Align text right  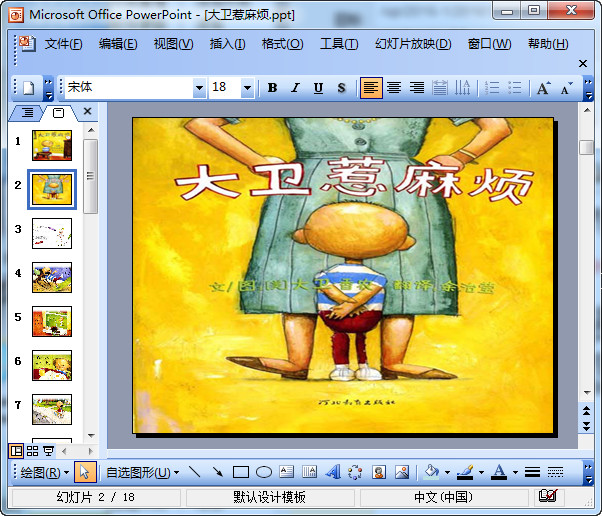coord(417,88)
